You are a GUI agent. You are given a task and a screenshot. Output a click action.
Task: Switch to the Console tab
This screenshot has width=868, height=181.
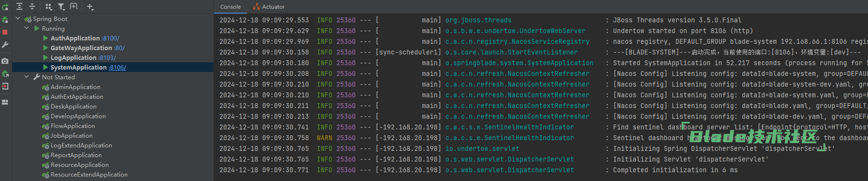[x=231, y=7]
